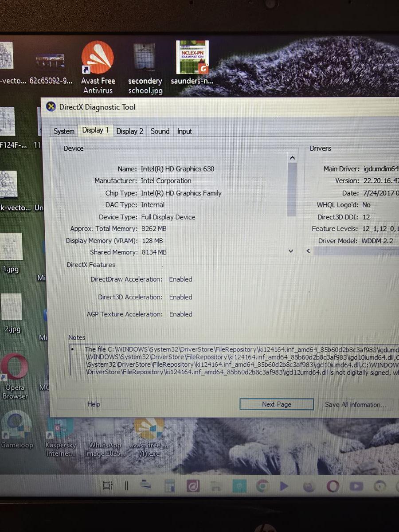
Task: Select the 2.jpg desktop file
Action: [x=12, y=313]
